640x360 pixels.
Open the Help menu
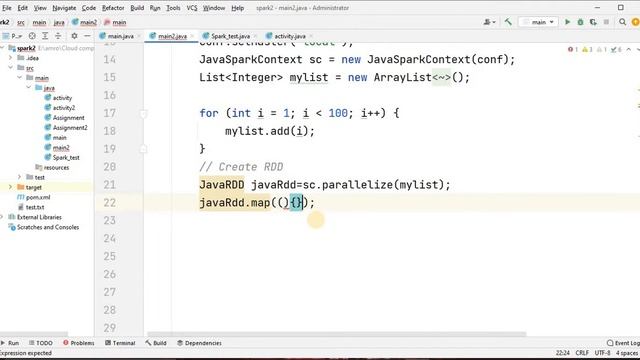point(238,8)
